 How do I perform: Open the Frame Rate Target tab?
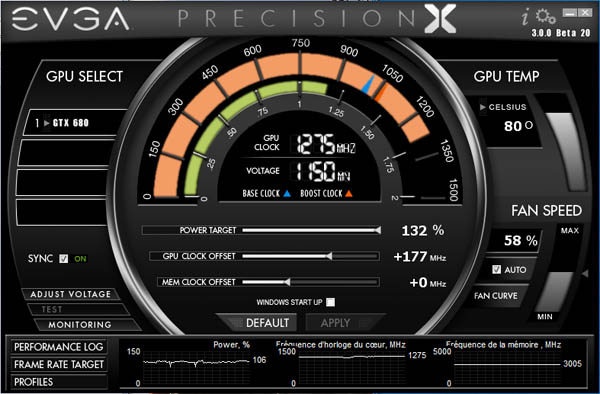point(59,365)
